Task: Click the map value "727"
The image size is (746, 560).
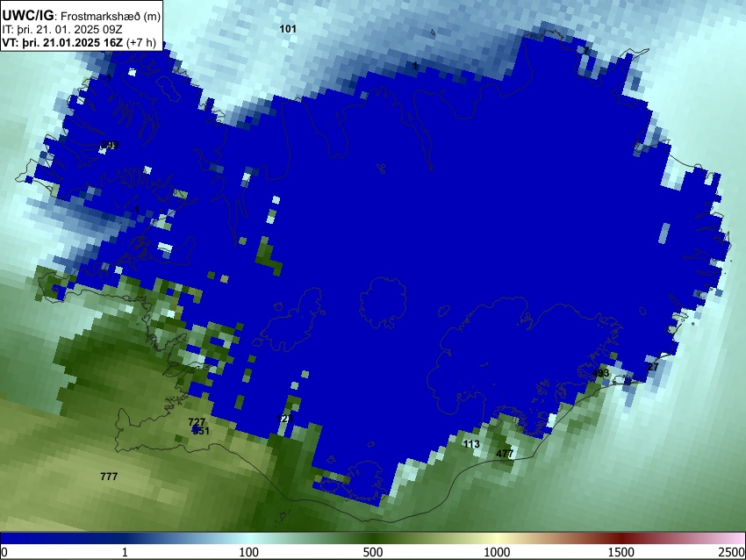Action: point(197,422)
